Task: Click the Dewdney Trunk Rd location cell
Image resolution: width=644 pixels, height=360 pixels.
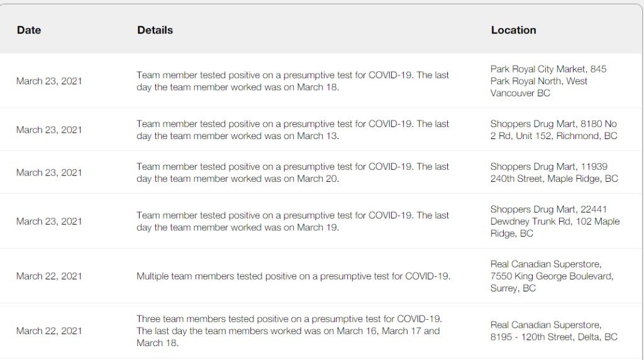Action: 555,221
